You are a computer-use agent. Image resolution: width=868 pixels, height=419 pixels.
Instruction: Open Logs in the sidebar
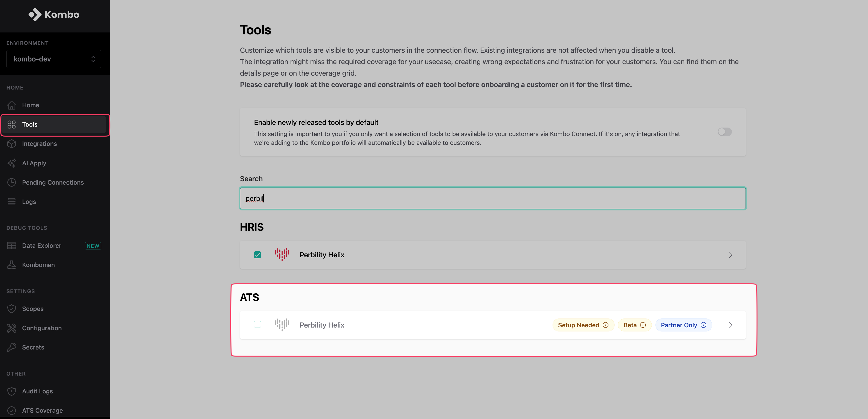29,202
